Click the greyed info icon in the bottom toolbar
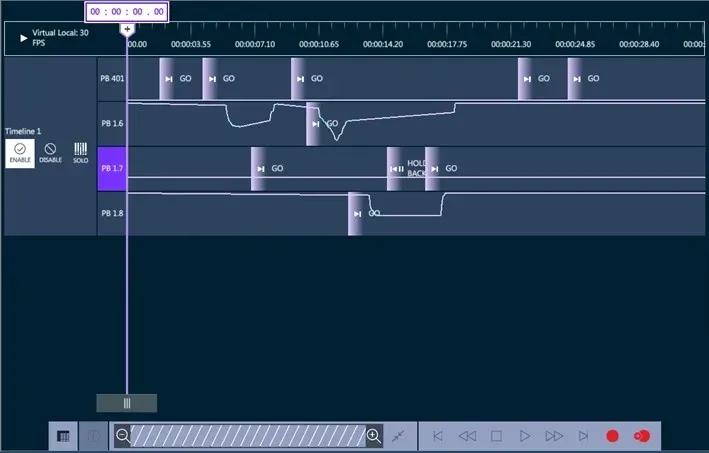This screenshot has height=453, width=709. click(94, 436)
